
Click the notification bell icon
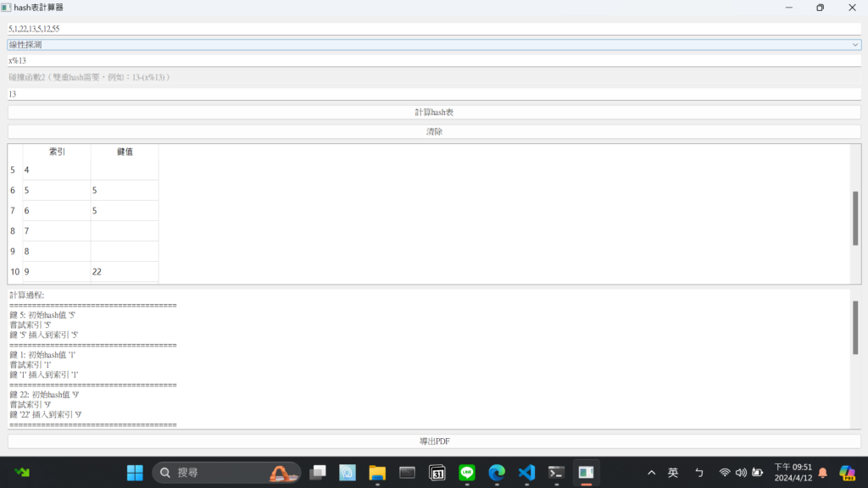tap(822, 472)
